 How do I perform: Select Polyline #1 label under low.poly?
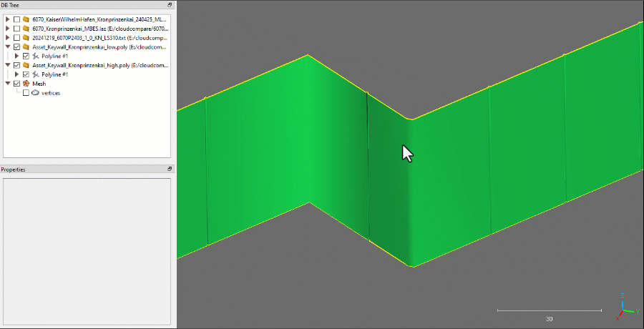tap(54, 56)
